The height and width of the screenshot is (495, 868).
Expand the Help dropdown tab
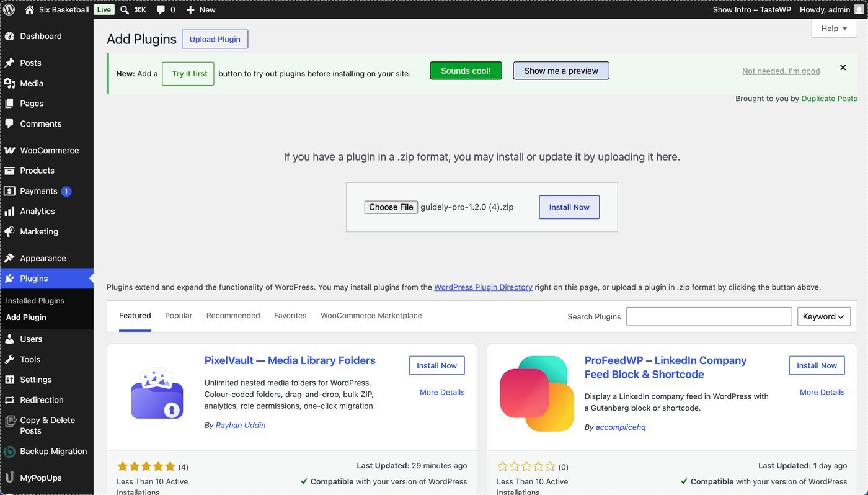point(834,28)
